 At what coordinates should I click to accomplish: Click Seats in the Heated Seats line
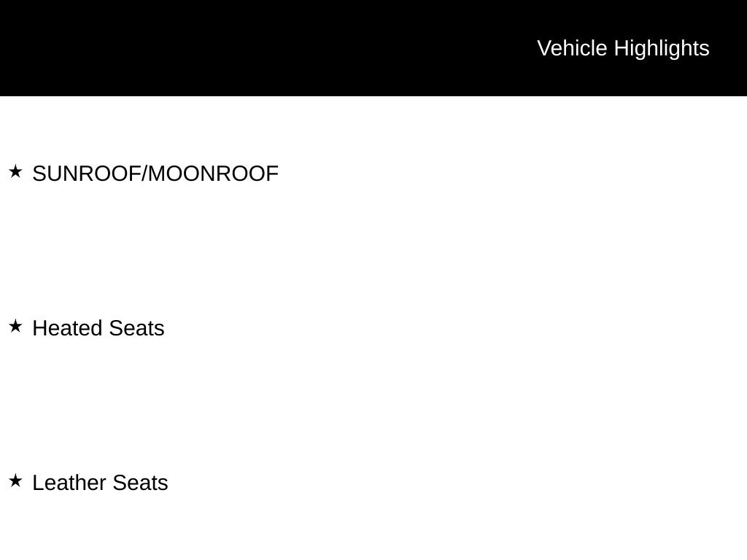pyautogui.click(x=136, y=328)
